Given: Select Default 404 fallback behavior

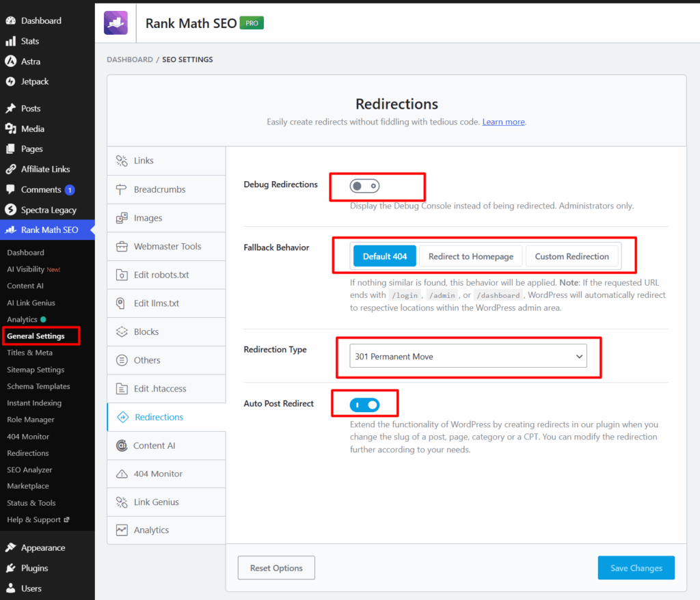Looking at the screenshot, I should [384, 256].
